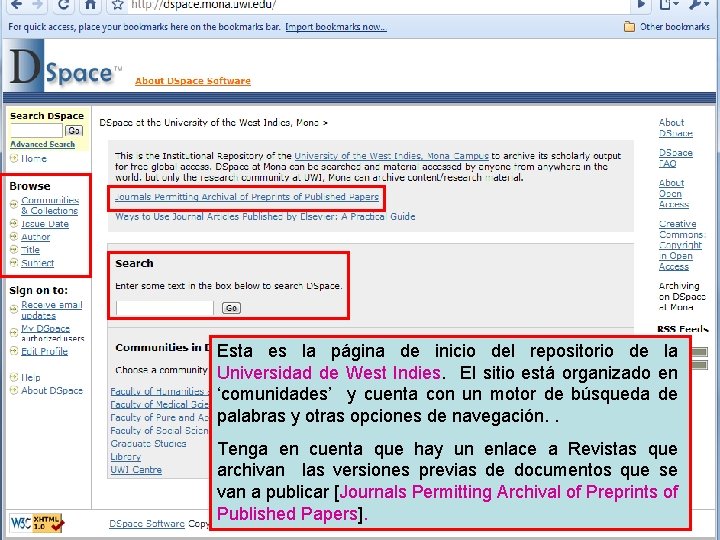Open Faculty of Humanities community
Image resolution: width=720 pixels, height=540 pixels.
click(x=160, y=391)
